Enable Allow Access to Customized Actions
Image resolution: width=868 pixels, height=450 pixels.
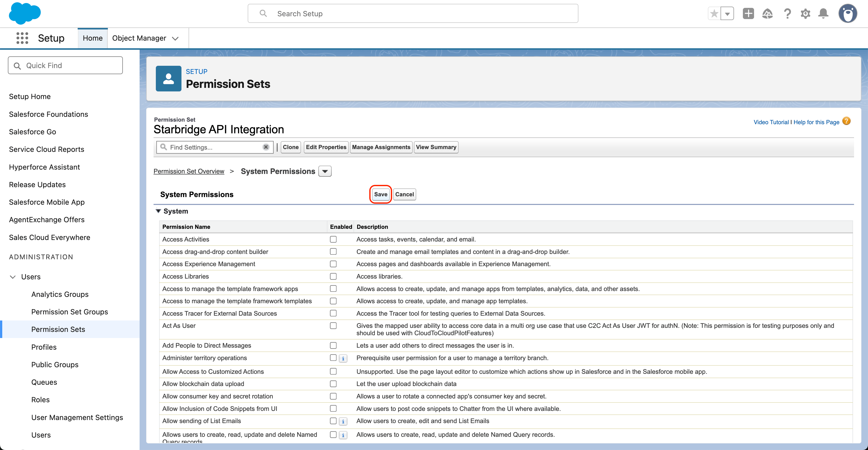coord(333,372)
